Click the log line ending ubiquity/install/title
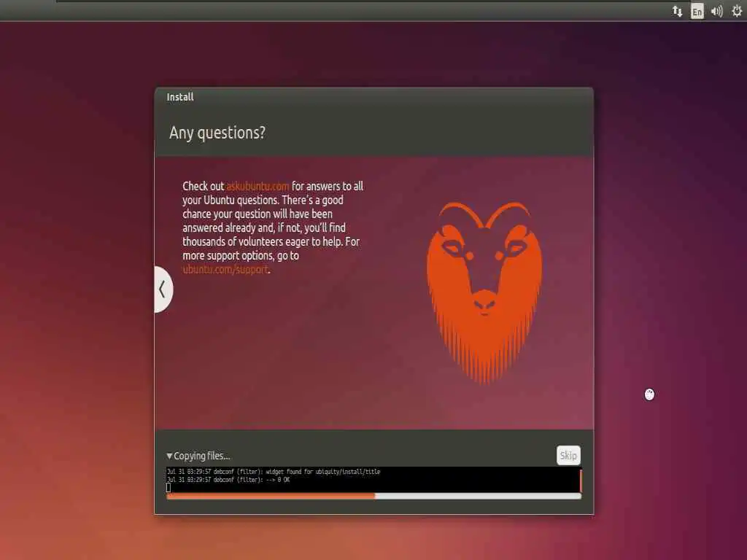This screenshot has height=560, width=747. click(274, 472)
